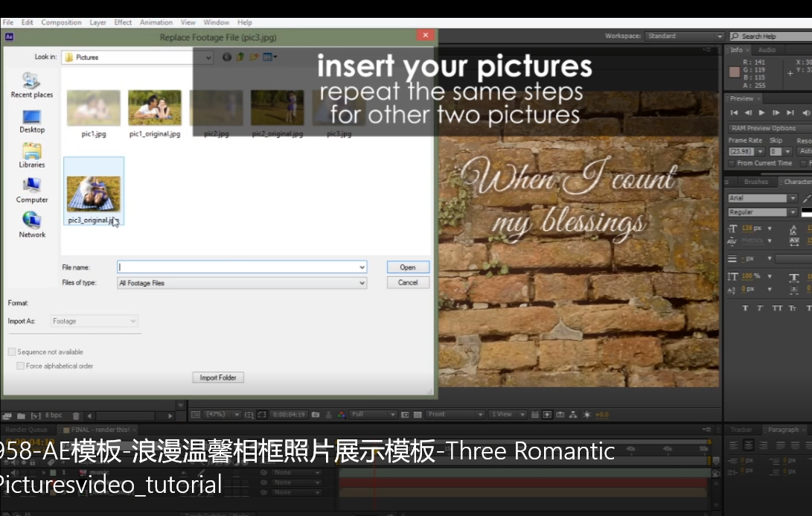Select the Network location icon
This screenshot has width=812, height=516.
(31, 224)
